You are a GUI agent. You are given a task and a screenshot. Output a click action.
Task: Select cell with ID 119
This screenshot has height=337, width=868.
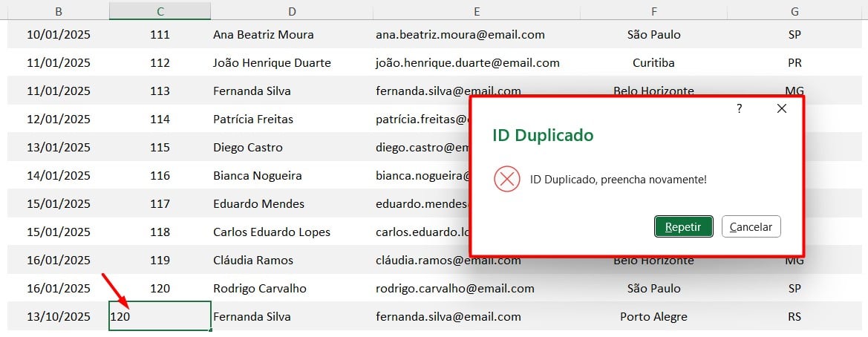[160, 260]
